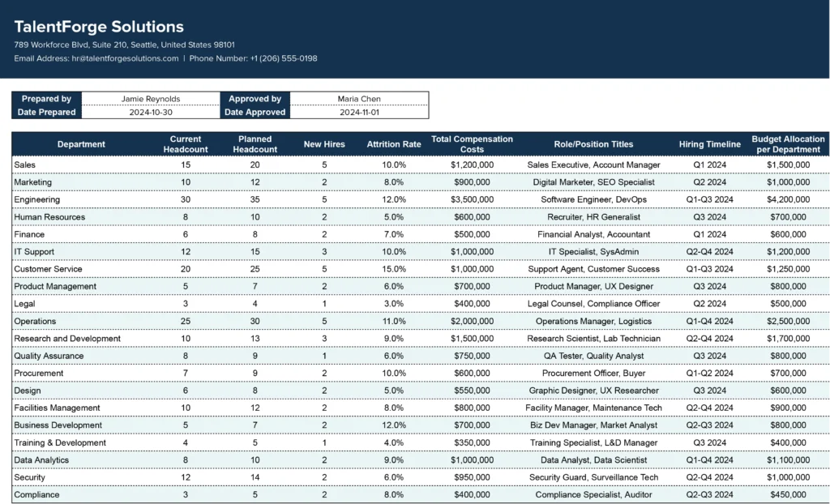This screenshot has width=830, height=504.
Task: Click the 'Sales Executive, Account Manager' cell
Action: (x=593, y=164)
